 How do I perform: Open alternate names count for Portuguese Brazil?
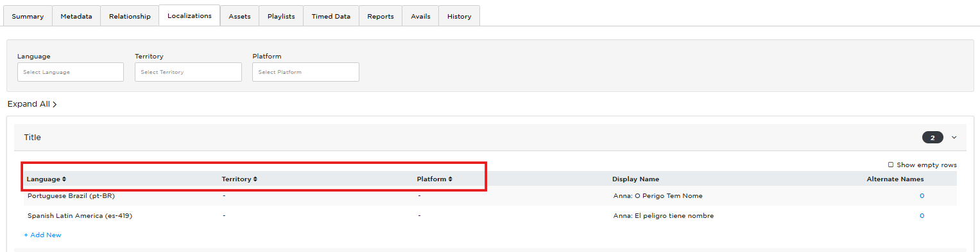coord(922,195)
